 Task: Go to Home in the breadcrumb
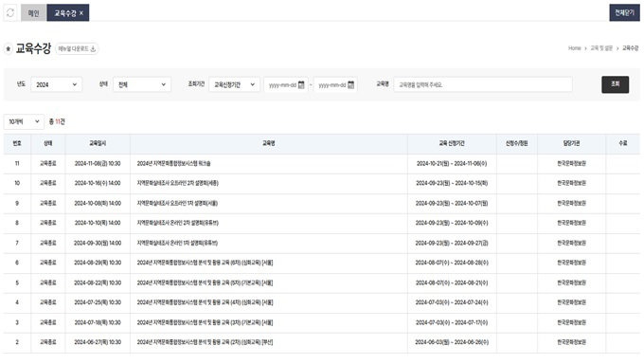[574, 48]
